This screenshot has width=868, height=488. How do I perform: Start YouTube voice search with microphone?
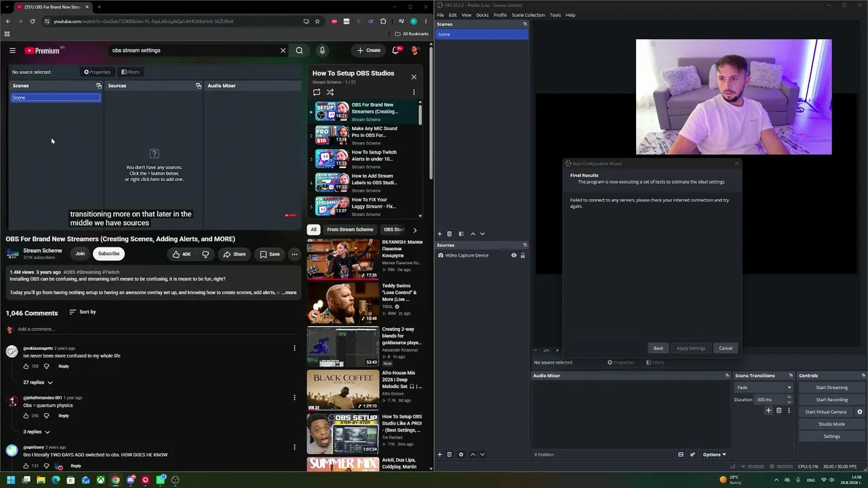click(322, 50)
